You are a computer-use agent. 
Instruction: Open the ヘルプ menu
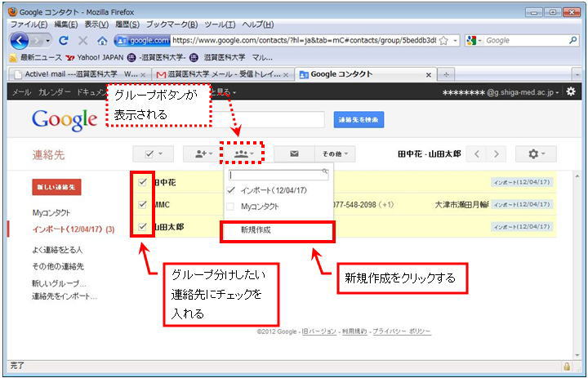pos(257,24)
